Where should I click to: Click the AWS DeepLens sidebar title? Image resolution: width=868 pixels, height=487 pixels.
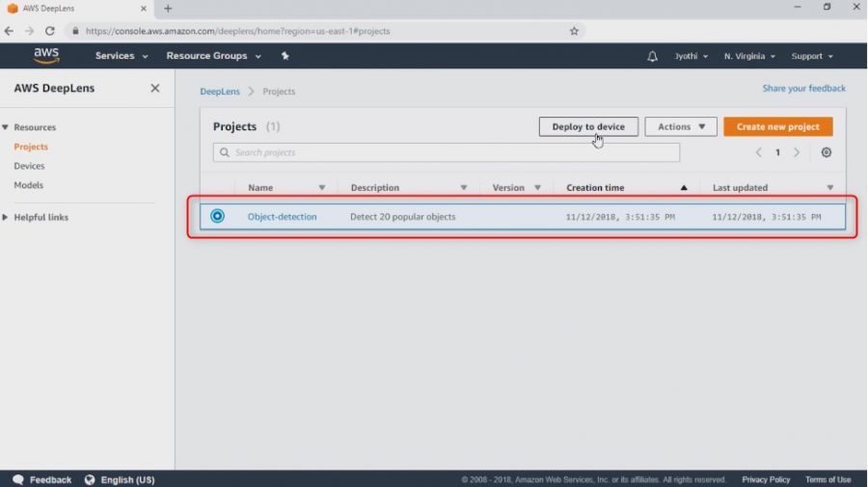(54, 88)
